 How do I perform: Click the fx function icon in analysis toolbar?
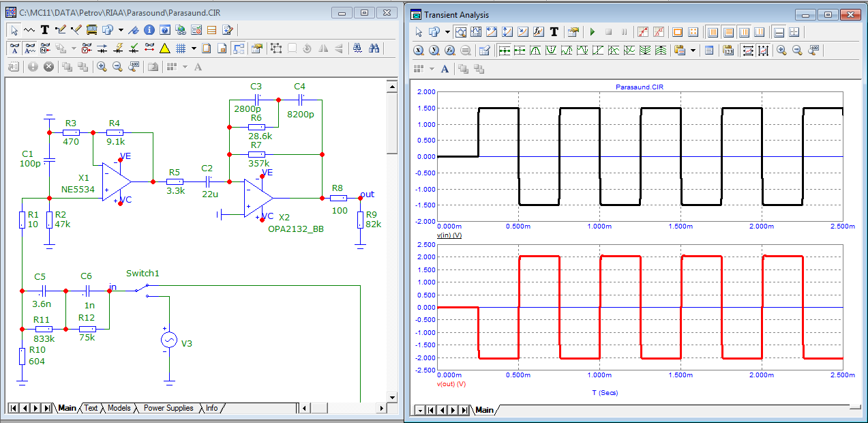pyautogui.click(x=537, y=32)
